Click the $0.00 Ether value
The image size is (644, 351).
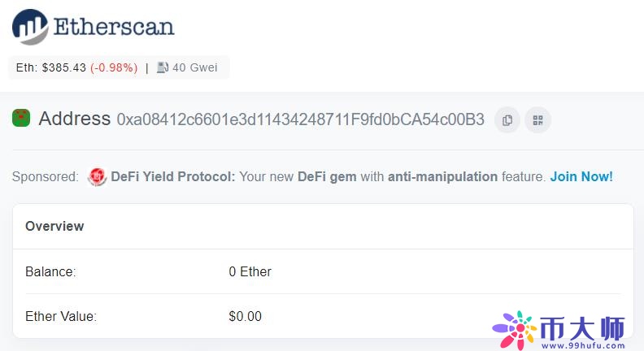tap(246, 316)
